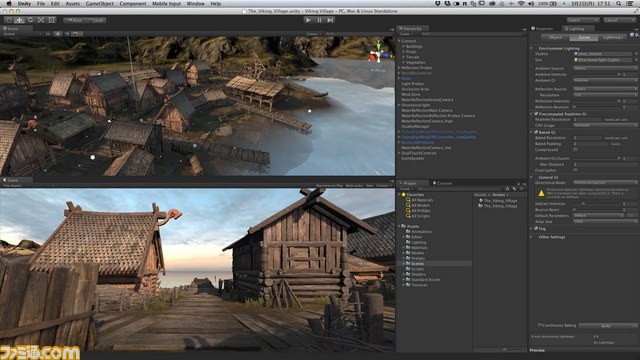
Task: Open the Ambient GI dropdown
Action: coord(605,80)
